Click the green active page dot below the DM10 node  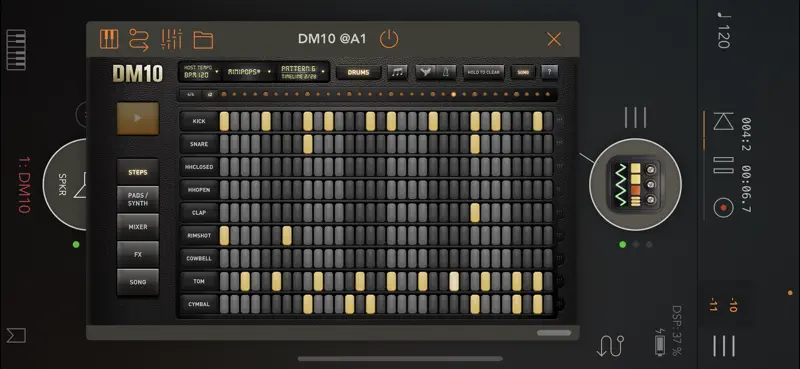tap(622, 244)
